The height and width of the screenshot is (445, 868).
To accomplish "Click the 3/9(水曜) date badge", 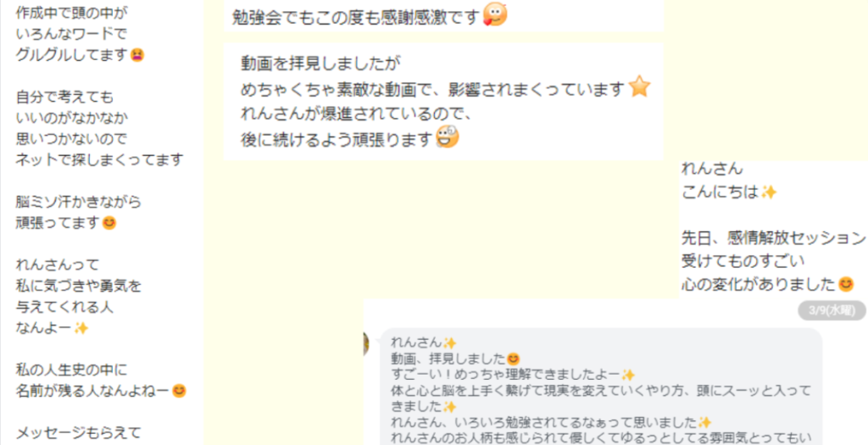I will (x=832, y=310).
